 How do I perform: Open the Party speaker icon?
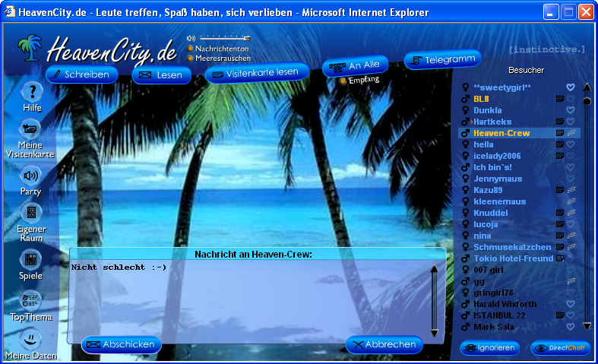(30, 176)
